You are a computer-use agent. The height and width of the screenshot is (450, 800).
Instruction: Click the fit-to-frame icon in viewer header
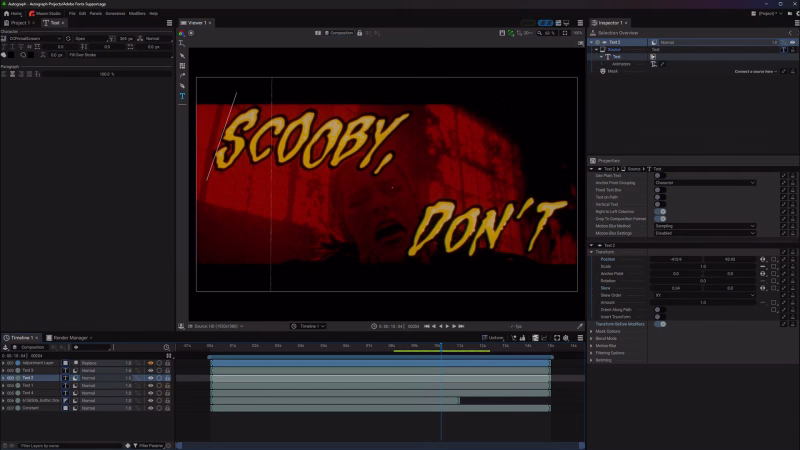click(565, 33)
